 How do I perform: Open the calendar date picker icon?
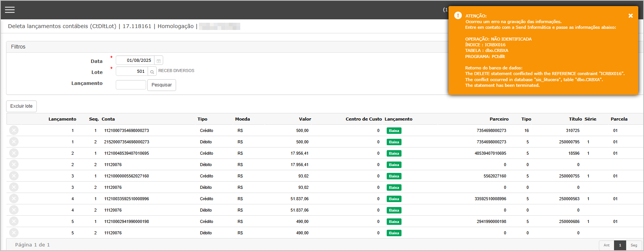pyautogui.click(x=159, y=61)
